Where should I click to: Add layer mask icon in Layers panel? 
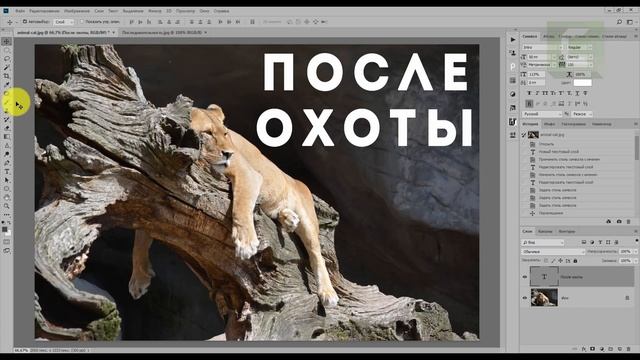pyautogui.click(x=593, y=349)
